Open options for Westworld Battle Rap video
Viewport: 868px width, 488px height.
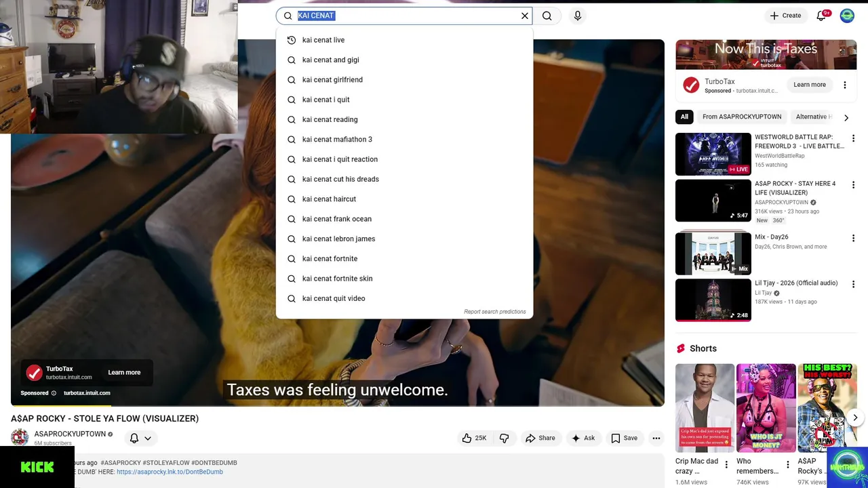[x=854, y=138]
